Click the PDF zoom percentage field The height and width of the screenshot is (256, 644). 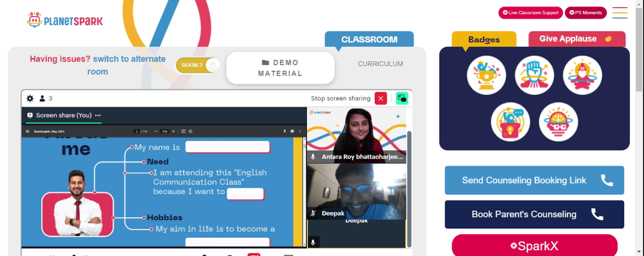coord(165,132)
